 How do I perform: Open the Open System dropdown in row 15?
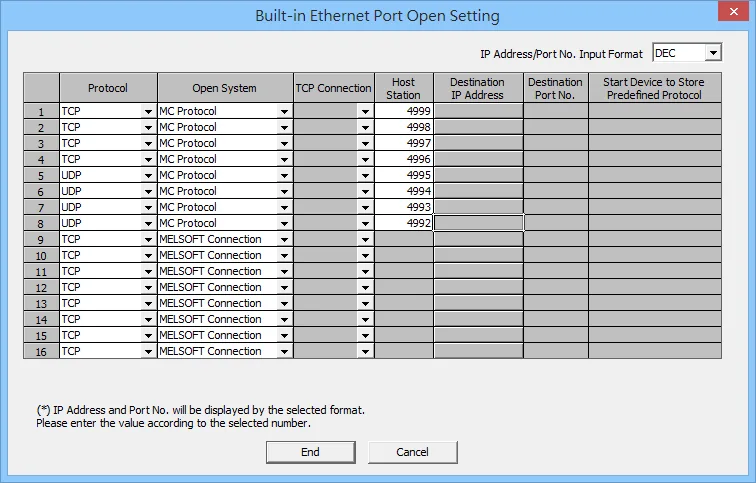click(x=284, y=335)
